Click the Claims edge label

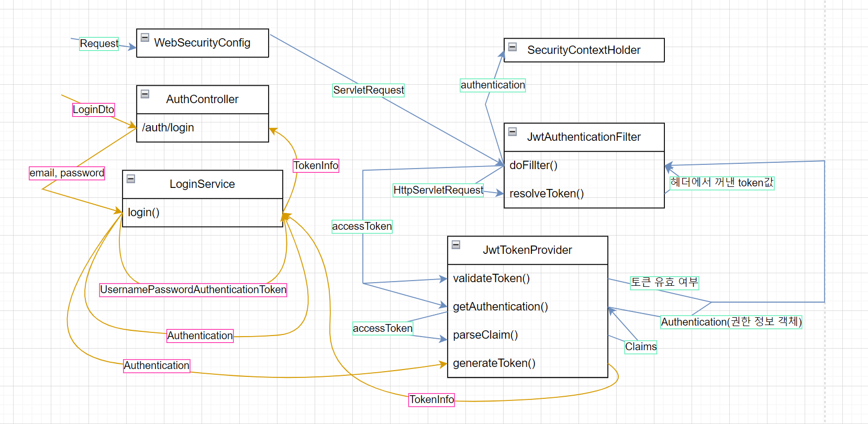[x=641, y=347]
